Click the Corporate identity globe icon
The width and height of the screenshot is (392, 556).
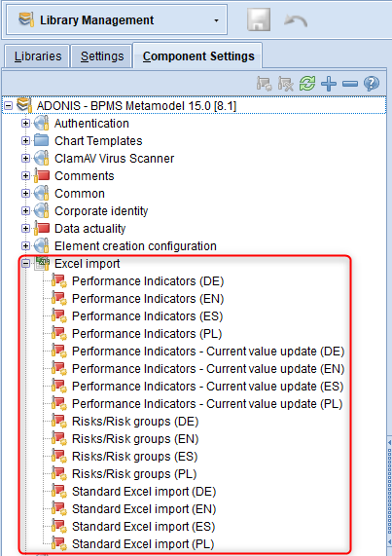42,211
